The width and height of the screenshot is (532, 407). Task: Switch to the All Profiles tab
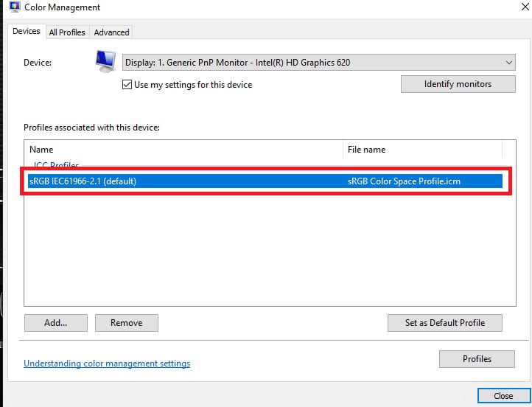tap(67, 32)
